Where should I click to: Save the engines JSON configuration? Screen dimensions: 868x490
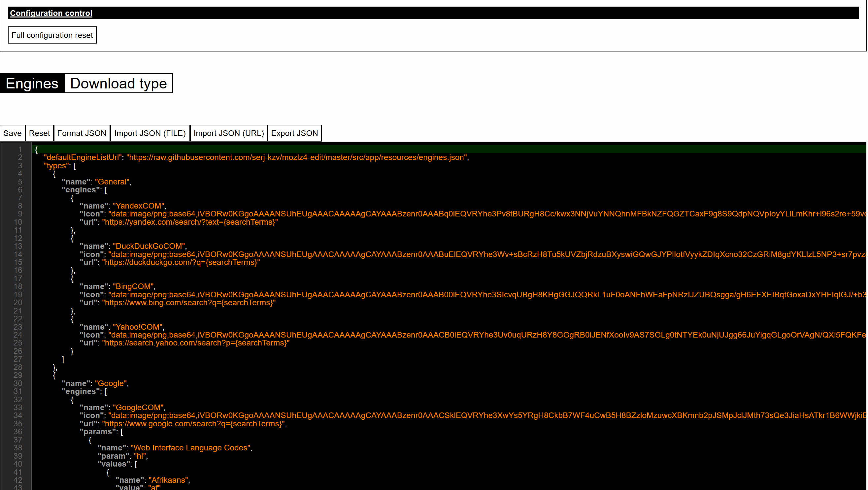pos(13,133)
